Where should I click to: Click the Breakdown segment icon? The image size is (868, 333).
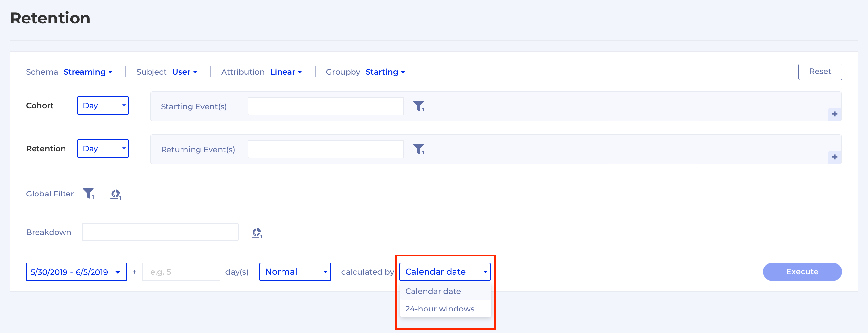257,233
